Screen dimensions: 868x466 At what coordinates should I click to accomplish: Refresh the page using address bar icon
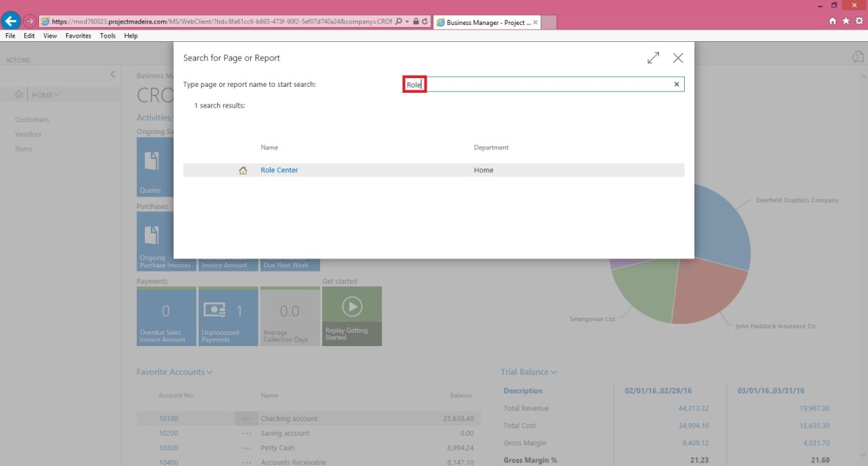pos(424,22)
